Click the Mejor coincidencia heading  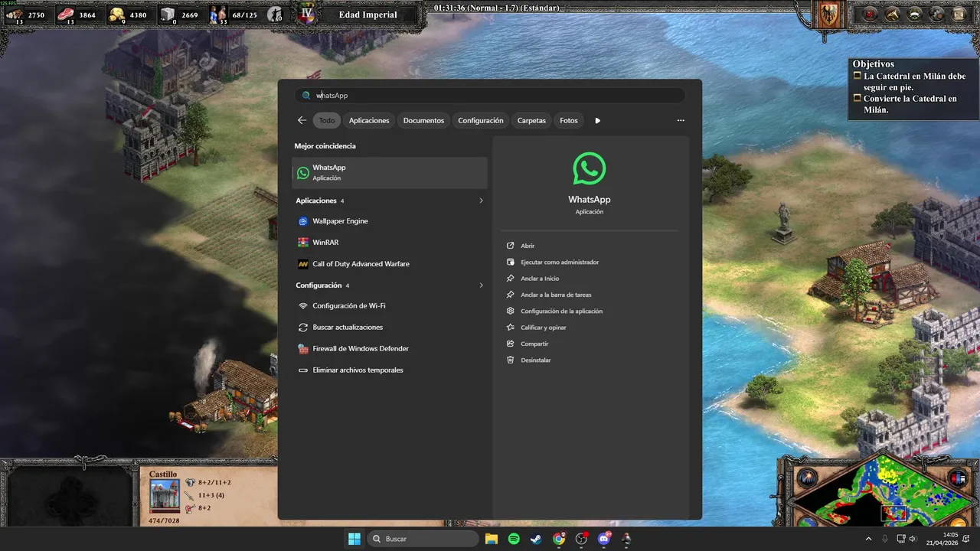(x=325, y=146)
